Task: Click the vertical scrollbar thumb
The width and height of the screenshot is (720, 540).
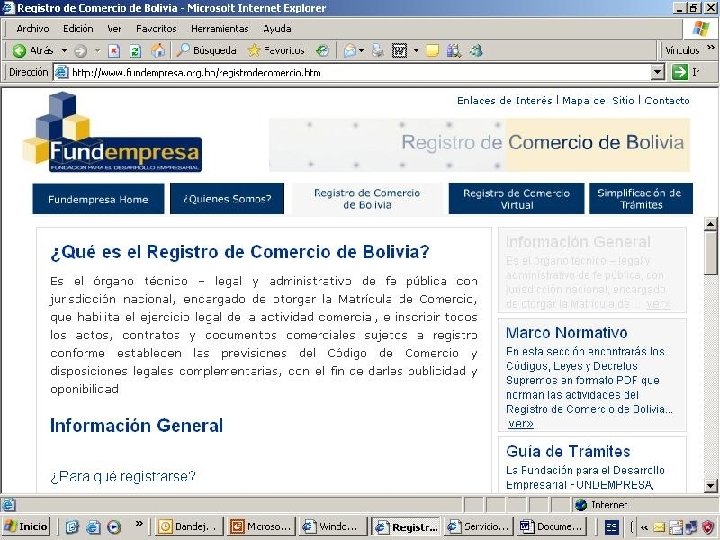Action: coord(710,253)
